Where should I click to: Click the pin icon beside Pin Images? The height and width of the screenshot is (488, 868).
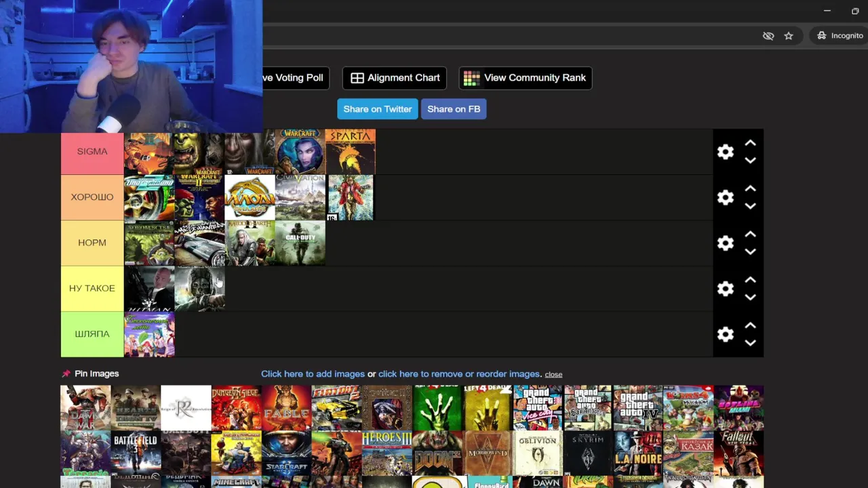tap(66, 373)
